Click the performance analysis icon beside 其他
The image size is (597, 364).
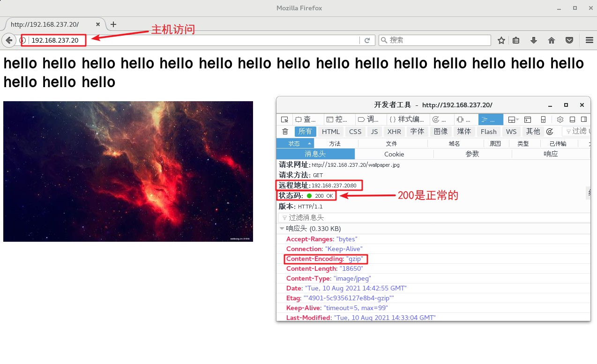(550, 132)
